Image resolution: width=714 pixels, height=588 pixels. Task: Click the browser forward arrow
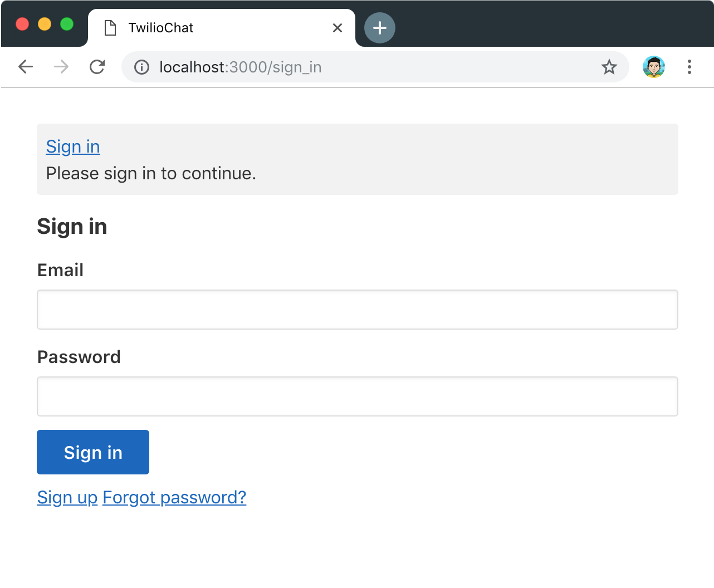click(x=61, y=67)
